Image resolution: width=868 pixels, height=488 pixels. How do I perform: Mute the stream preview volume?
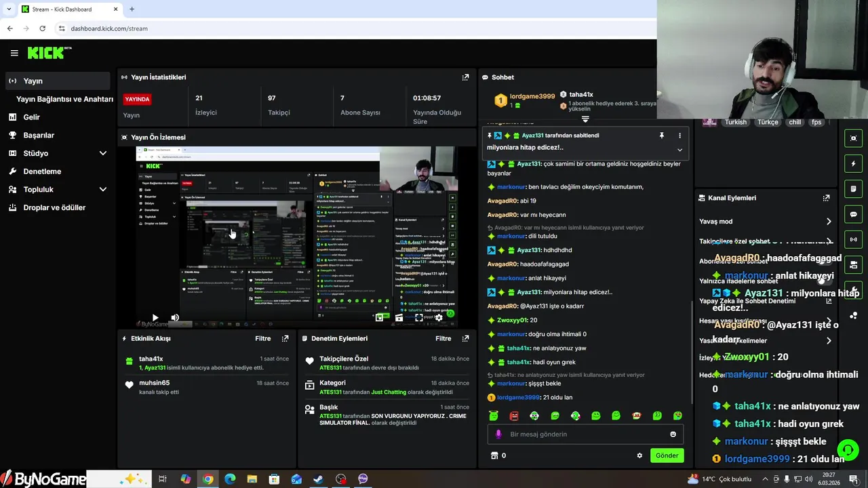point(175,317)
